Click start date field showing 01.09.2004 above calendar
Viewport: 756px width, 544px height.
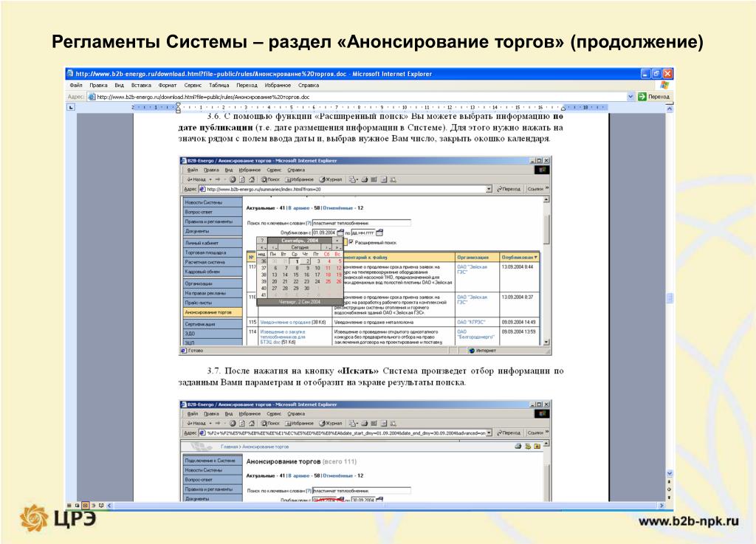coord(324,233)
